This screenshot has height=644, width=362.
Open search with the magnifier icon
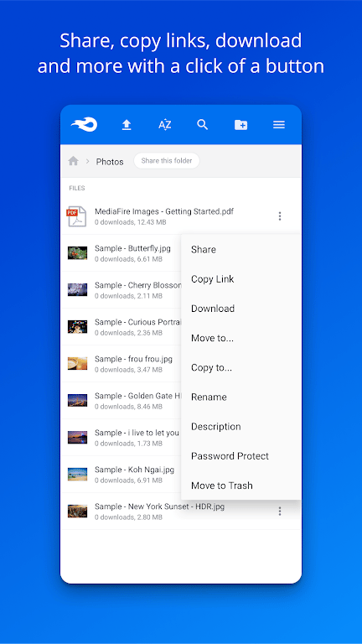[203, 124]
